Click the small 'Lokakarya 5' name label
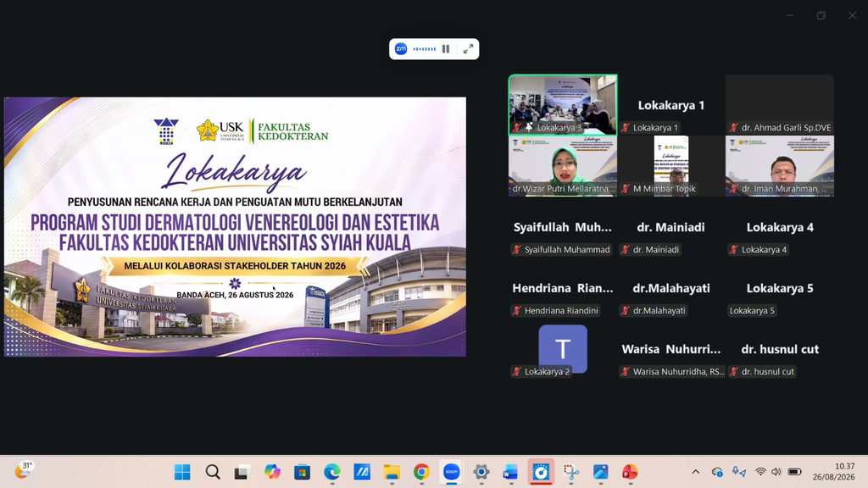Screen dimensions: 868x488 [752, 310]
